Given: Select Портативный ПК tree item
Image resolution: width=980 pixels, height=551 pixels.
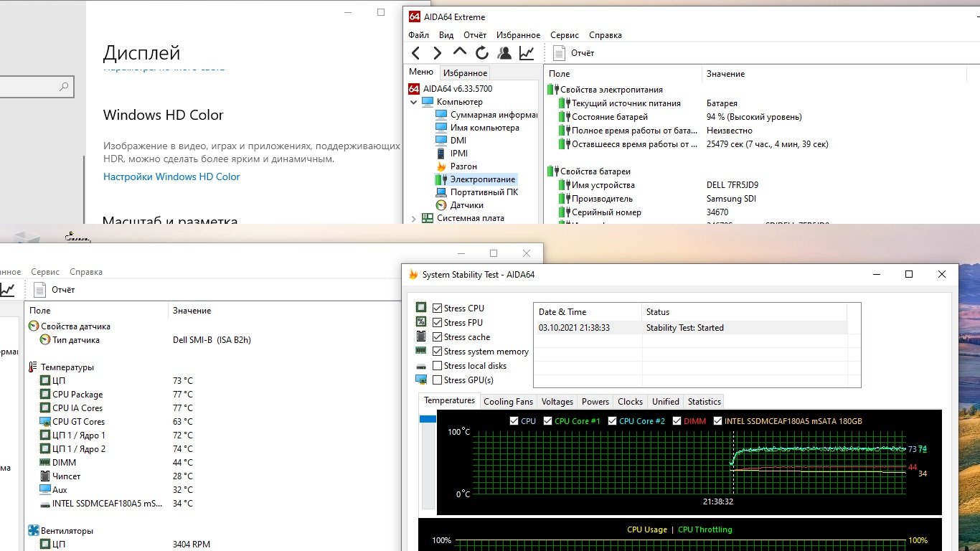Looking at the screenshot, I should (476, 192).
